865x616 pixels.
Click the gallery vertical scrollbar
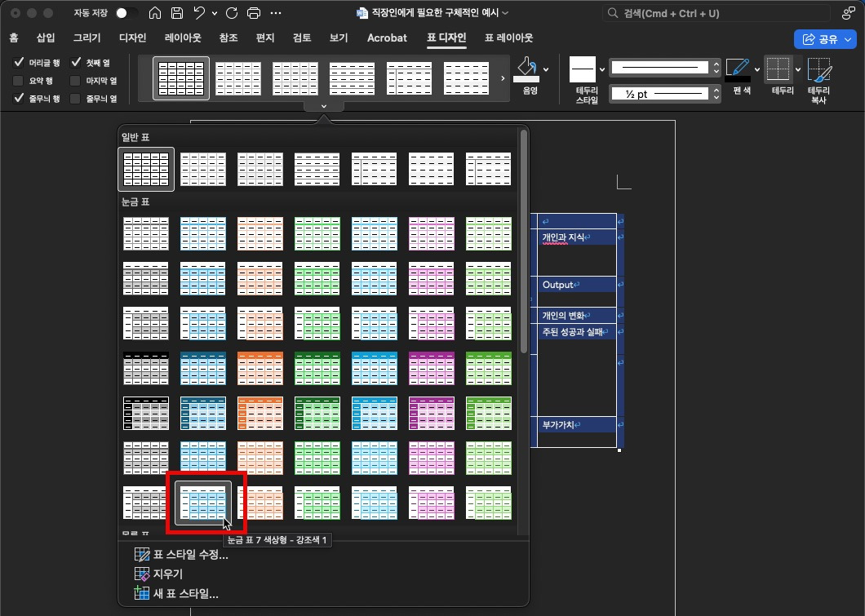[524, 242]
